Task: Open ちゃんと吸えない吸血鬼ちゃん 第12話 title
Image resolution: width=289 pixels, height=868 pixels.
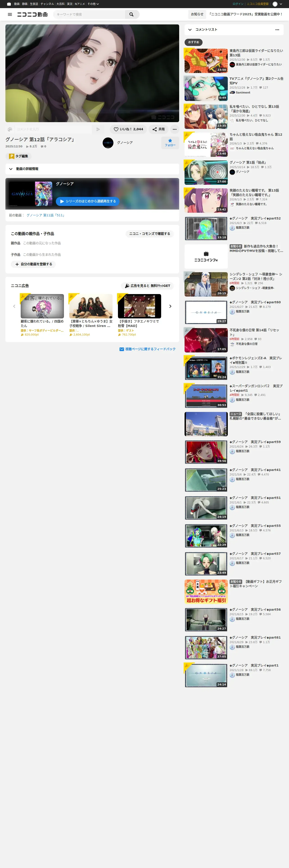Action: (x=256, y=137)
